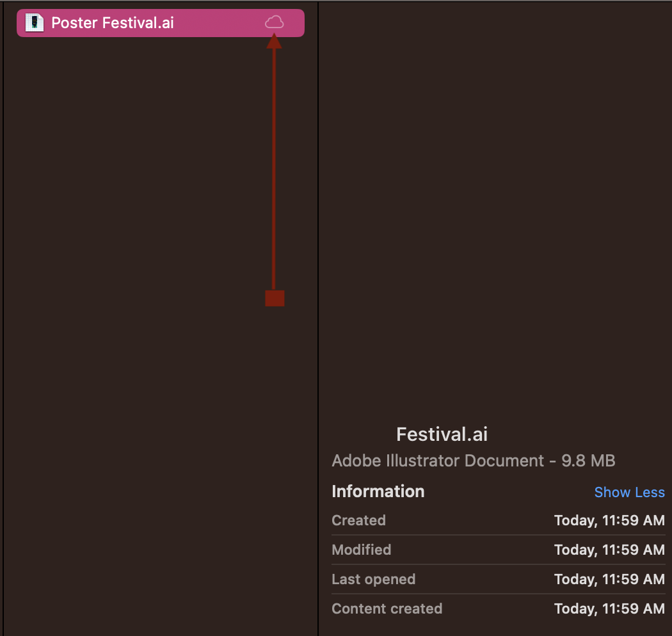Click the Created date value
This screenshot has height=636, width=672.
pyautogui.click(x=609, y=520)
